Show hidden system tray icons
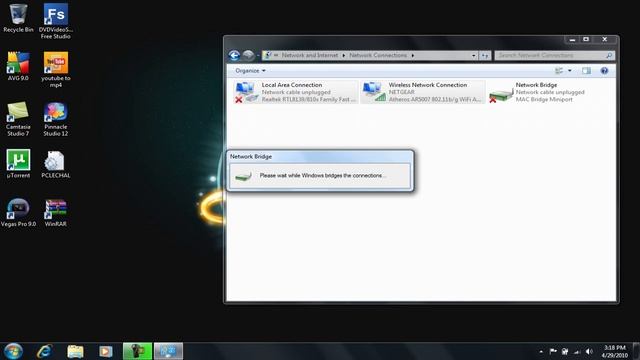Image resolution: width=640 pixels, height=360 pixels. click(541, 351)
